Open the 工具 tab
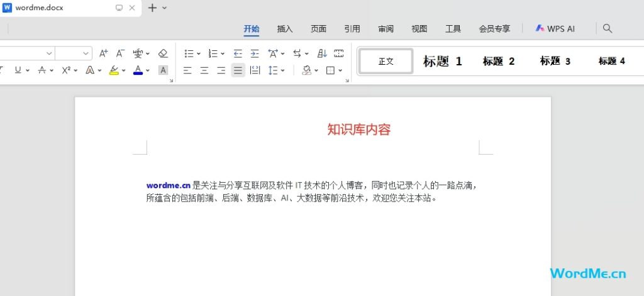644x296 pixels. coord(453,29)
